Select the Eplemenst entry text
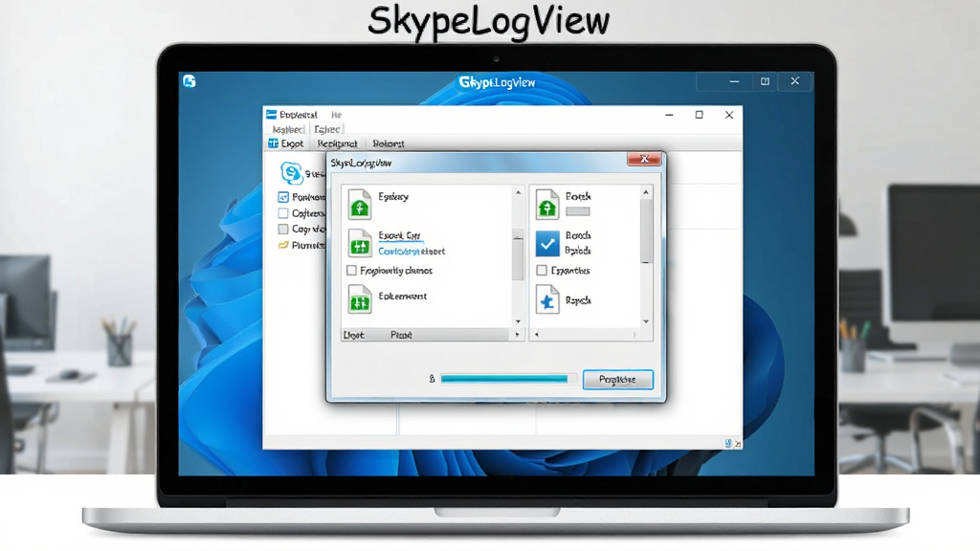 (x=403, y=297)
